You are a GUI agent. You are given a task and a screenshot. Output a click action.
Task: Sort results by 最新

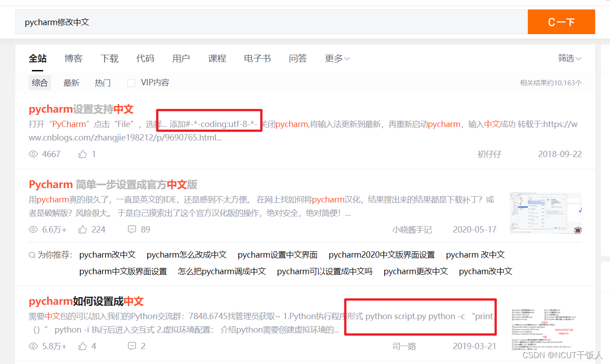click(71, 83)
